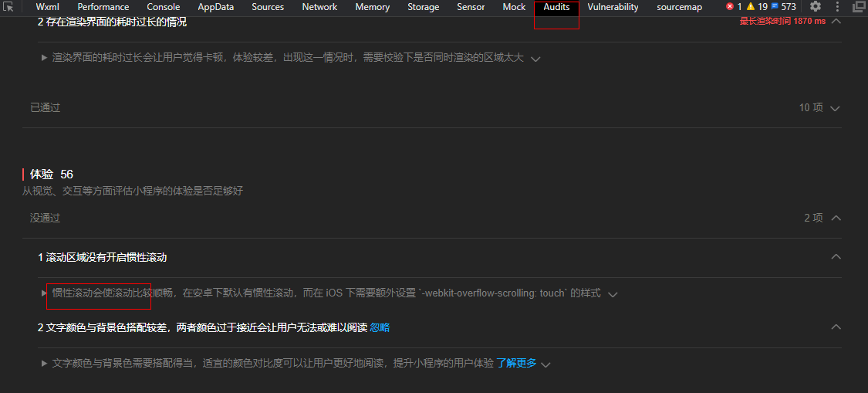Click the 体验 56 section heading
This screenshot has height=393, width=868.
[52, 174]
